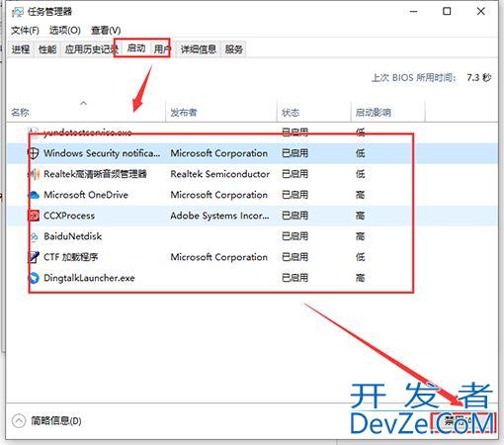The width and height of the screenshot is (504, 445).
Task: Click 高 startup impact in the CCXProcess row
Action: pyautogui.click(x=360, y=216)
